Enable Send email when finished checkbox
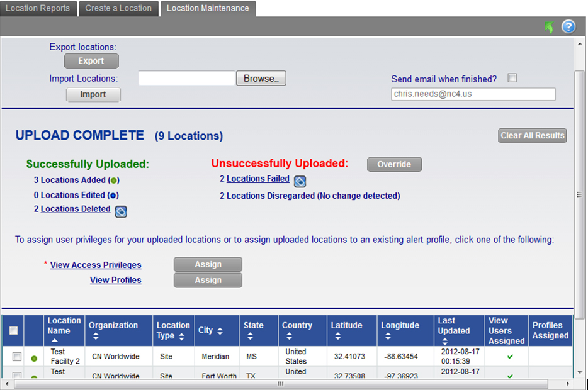 [512, 79]
